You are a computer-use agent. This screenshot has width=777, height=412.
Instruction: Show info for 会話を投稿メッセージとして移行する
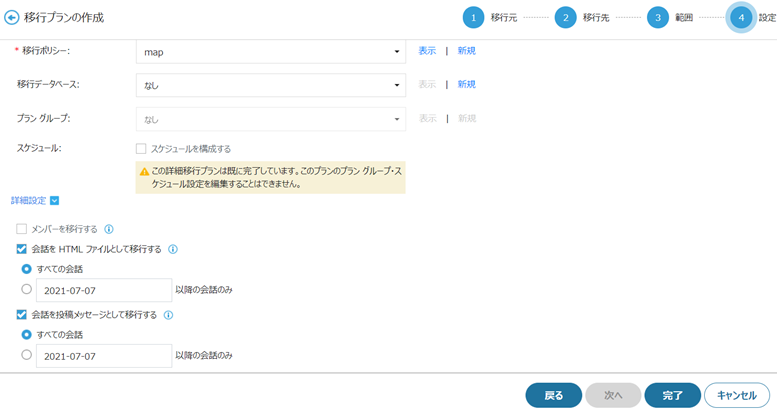tap(168, 315)
